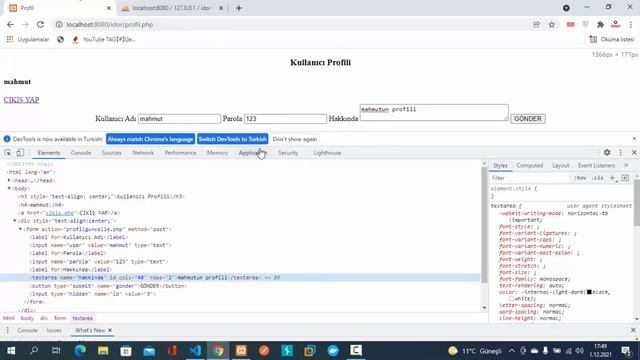Open the Chrome profile avatar icon
640x360 pixels.
(x=616, y=24)
